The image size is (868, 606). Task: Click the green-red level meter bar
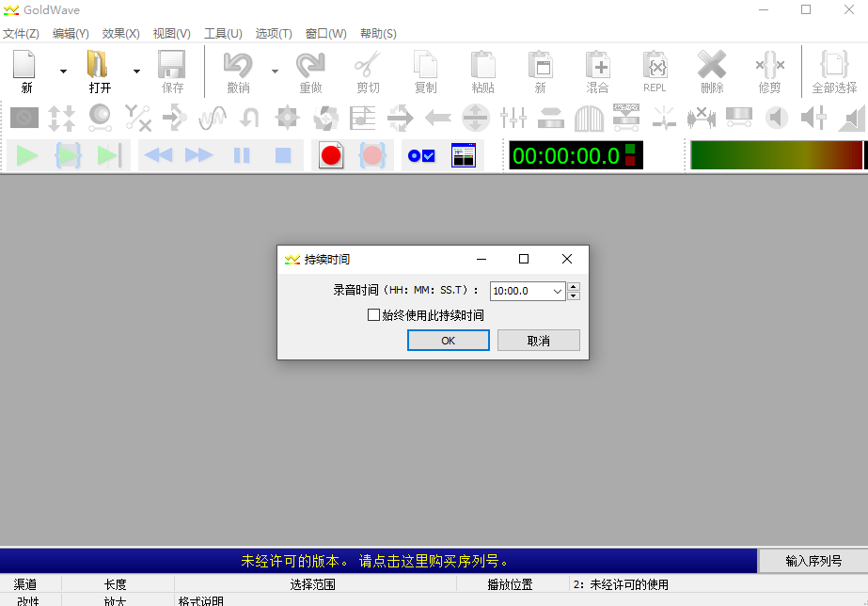coord(776,155)
